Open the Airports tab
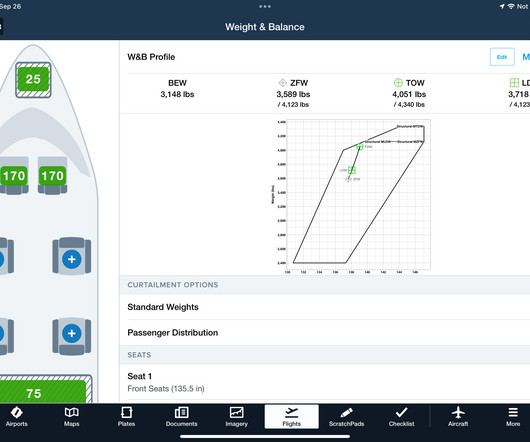This screenshot has width=530, height=442. [17, 417]
